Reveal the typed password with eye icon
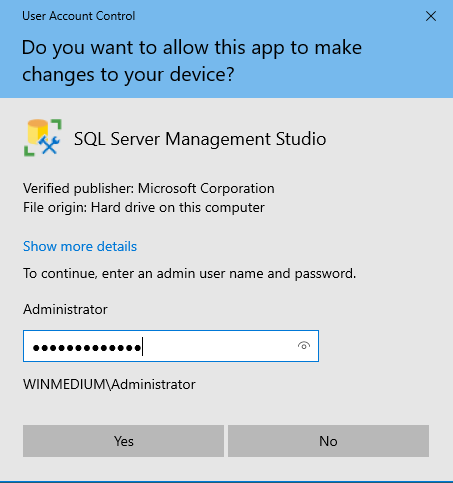This screenshot has height=483, width=453. (x=304, y=346)
